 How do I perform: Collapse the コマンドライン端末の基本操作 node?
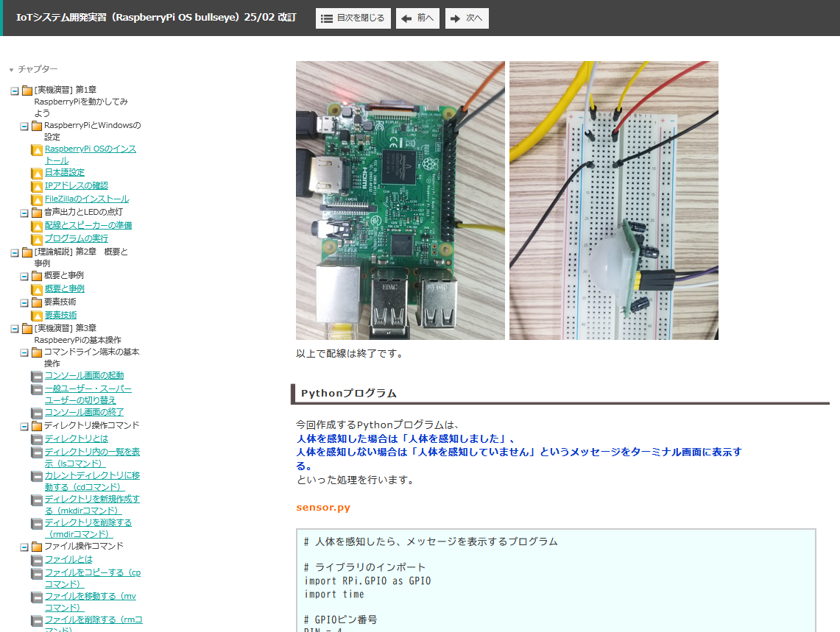[x=24, y=352]
